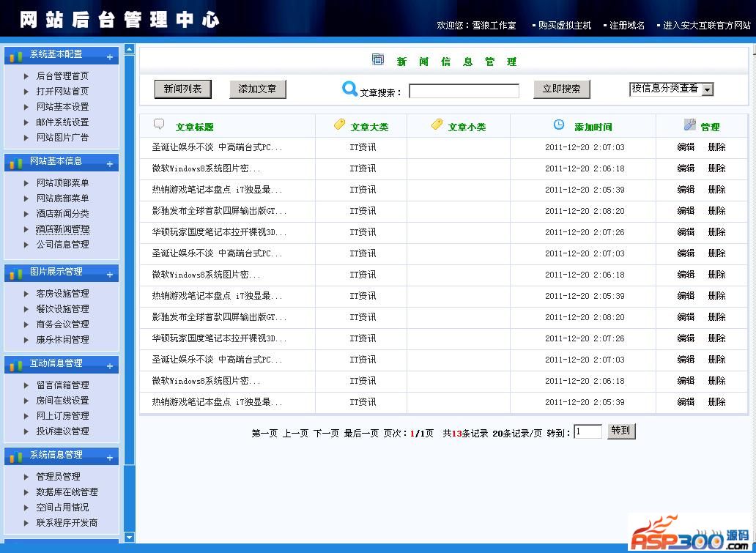Open 酒店新闻管理 in the sidebar menu
Image resolution: width=756 pixels, height=553 pixels.
pos(62,229)
